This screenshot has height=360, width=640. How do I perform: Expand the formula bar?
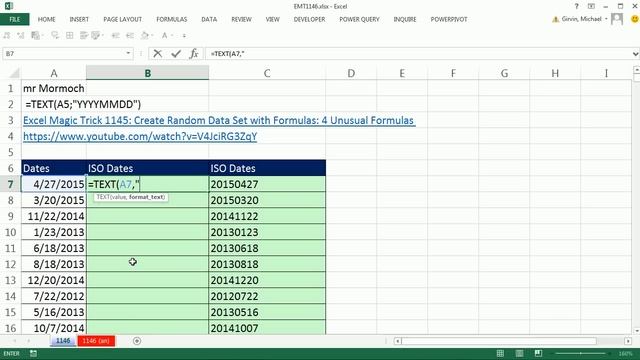[635, 53]
